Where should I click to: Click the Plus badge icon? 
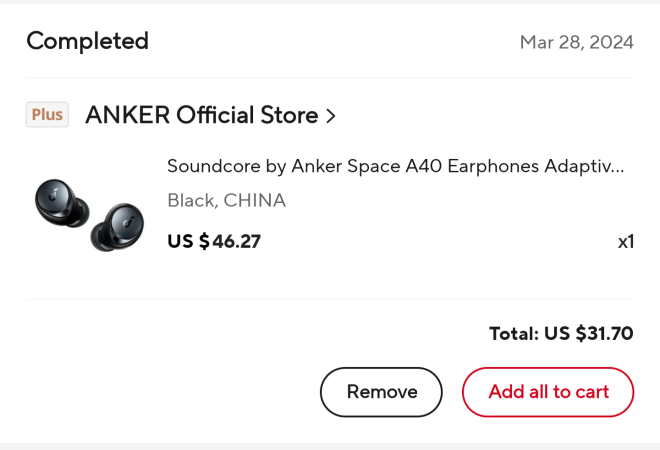click(x=47, y=114)
